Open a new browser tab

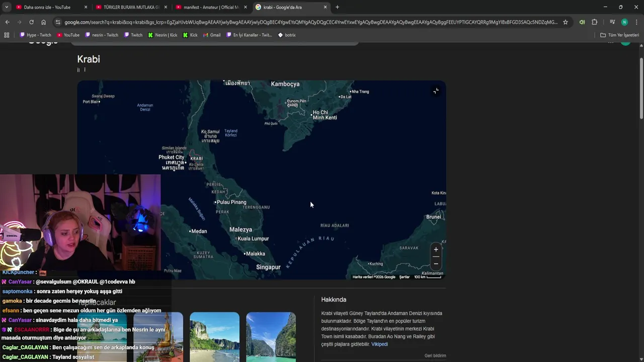tap(337, 7)
